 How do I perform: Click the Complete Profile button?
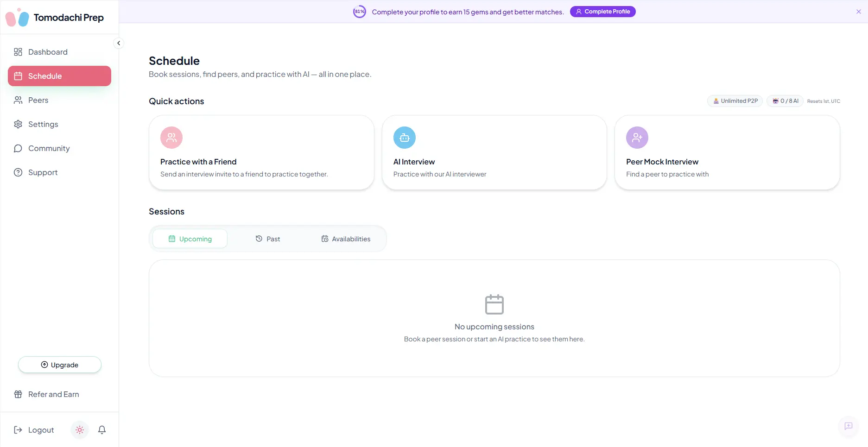[603, 12]
